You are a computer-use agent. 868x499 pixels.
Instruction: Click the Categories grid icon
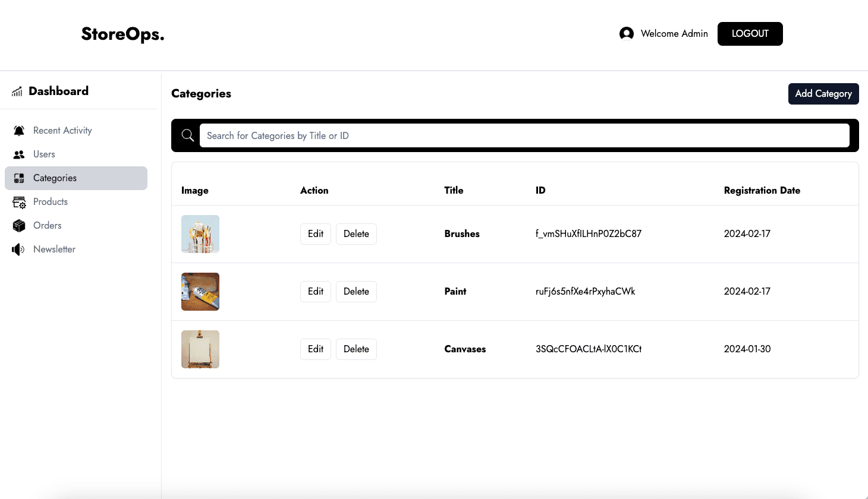[x=19, y=178]
